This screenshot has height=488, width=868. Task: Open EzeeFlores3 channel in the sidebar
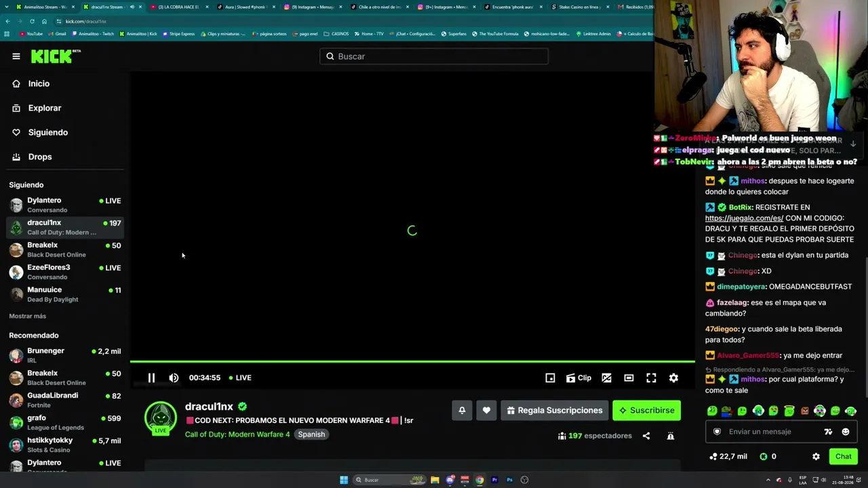[x=65, y=272]
